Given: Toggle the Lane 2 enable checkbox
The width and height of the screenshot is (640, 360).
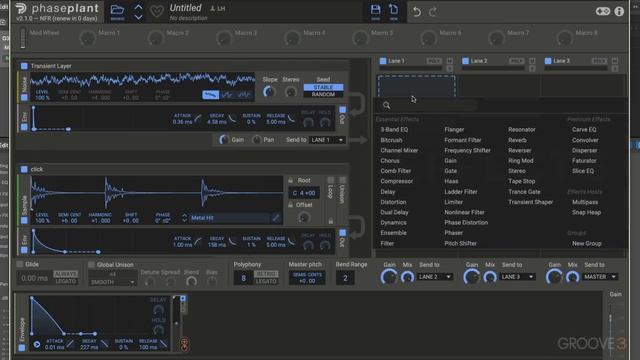Looking at the screenshot, I should tap(465, 61).
